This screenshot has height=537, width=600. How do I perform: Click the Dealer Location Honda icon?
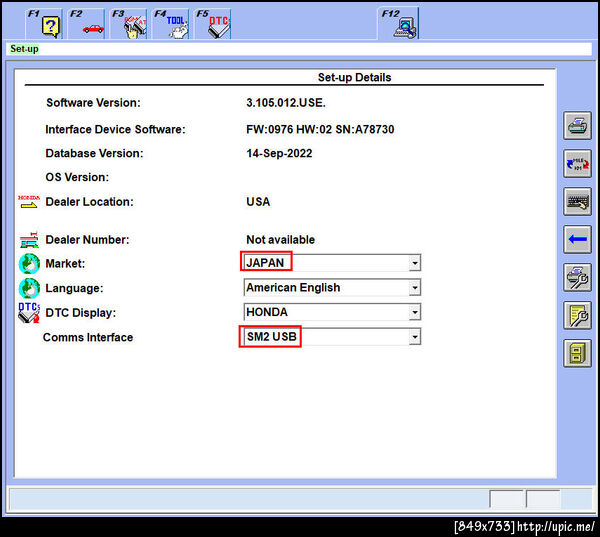(x=29, y=202)
